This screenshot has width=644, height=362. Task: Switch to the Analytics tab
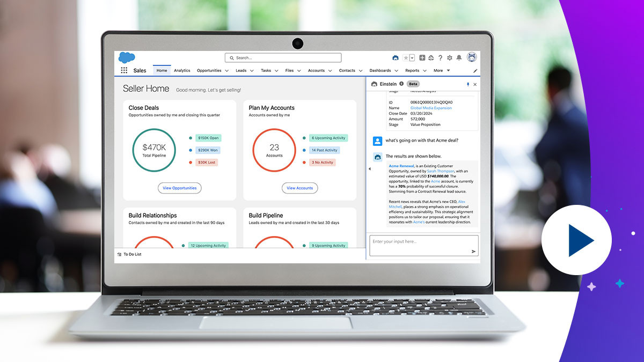(182, 70)
